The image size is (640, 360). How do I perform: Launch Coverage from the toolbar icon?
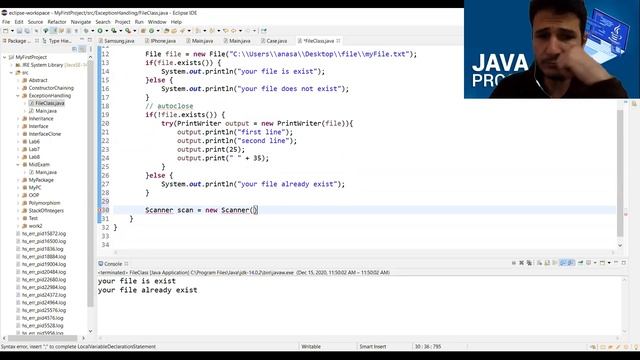coord(113,31)
